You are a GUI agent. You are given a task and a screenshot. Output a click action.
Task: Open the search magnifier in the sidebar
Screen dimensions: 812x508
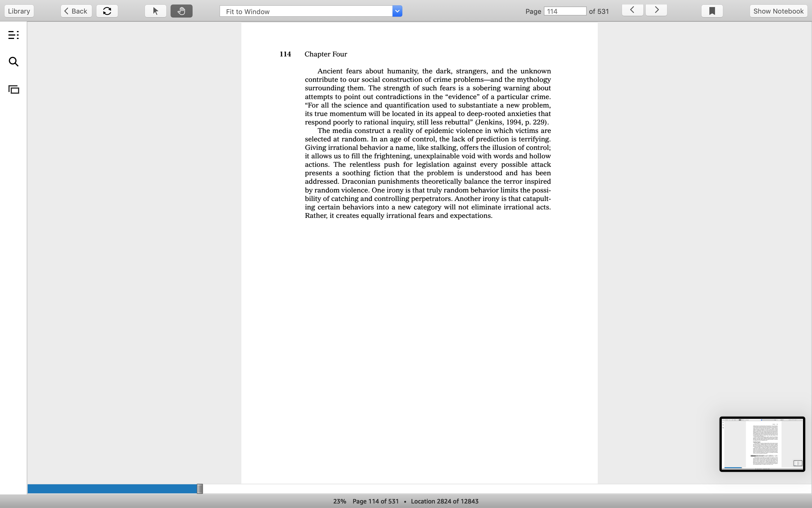coord(14,62)
